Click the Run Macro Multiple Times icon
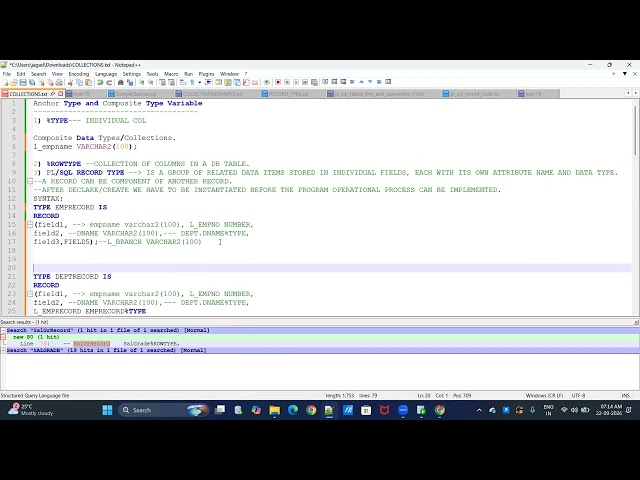Screen dimensions: 640x480 coord(305,82)
